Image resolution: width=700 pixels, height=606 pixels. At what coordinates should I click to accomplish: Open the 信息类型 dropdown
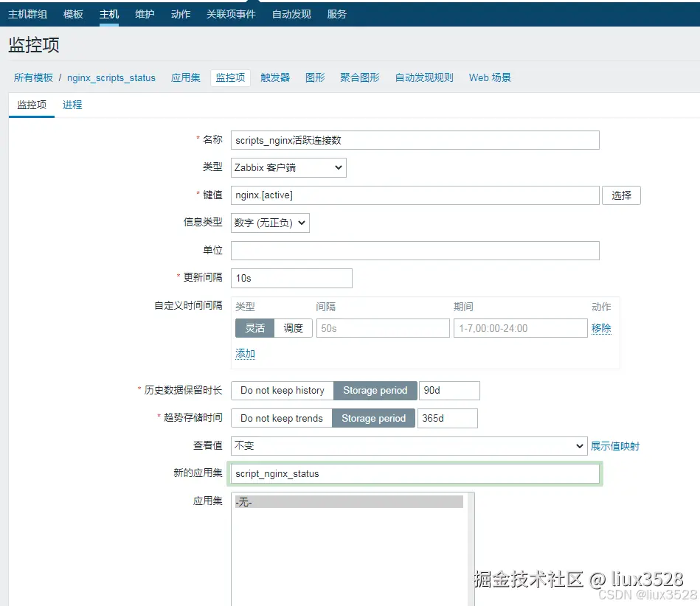270,223
